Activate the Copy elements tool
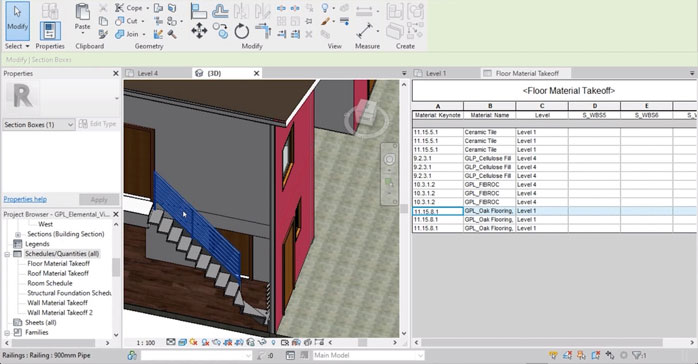This screenshot has width=698, height=364. point(220,31)
